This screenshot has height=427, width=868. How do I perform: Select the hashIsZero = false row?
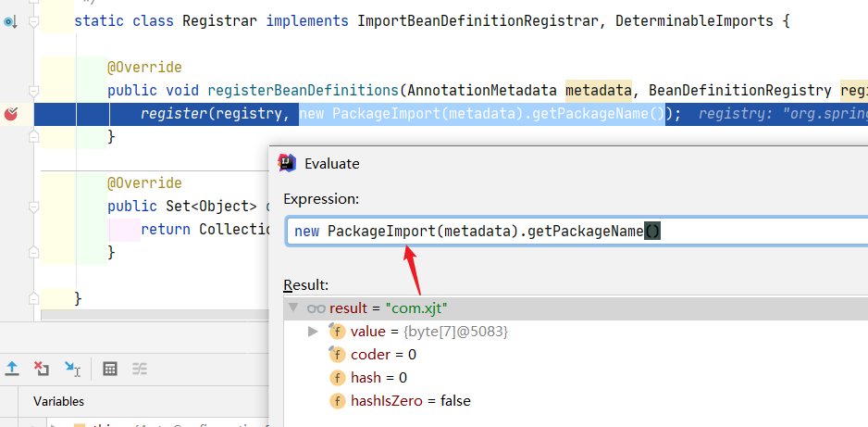410,400
